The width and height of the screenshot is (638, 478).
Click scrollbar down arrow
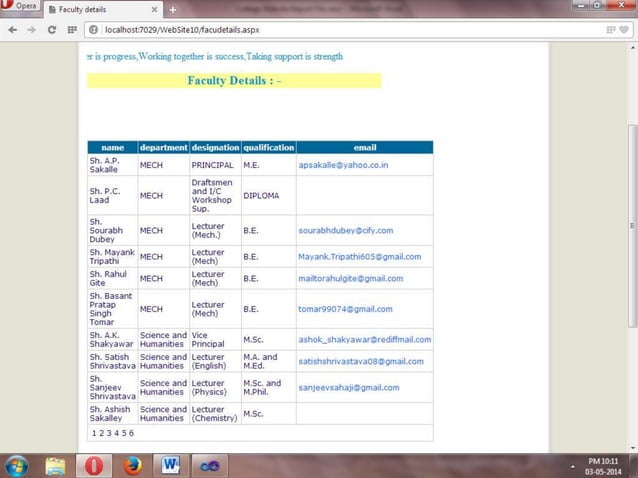633,448
